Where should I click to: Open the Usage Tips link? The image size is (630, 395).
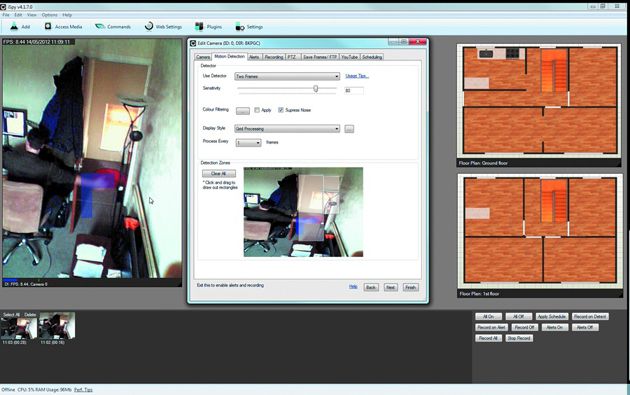pos(357,76)
